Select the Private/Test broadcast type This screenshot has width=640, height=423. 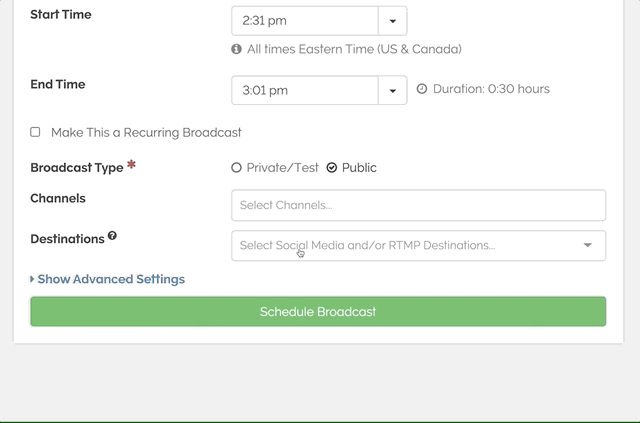point(236,168)
